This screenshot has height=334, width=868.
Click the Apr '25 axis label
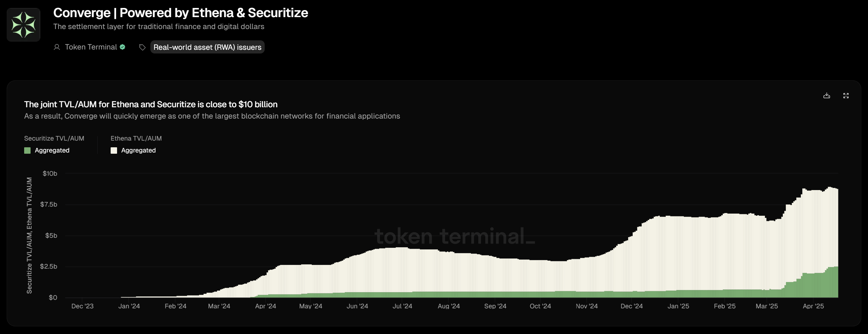pyautogui.click(x=813, y=306)
